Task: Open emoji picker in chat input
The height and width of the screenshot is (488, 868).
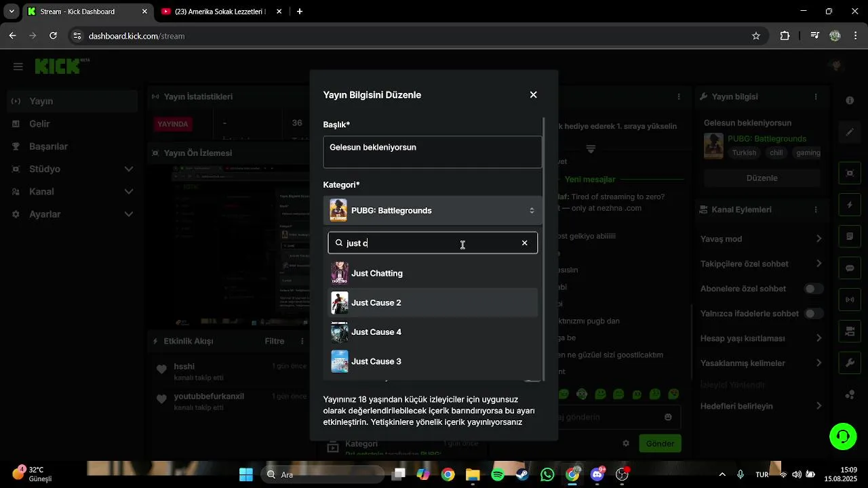Action: (668, 417)
